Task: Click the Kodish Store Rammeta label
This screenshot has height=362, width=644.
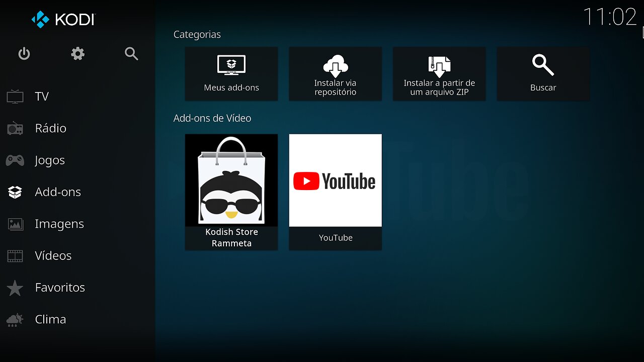Action: (x=231, y=238)
